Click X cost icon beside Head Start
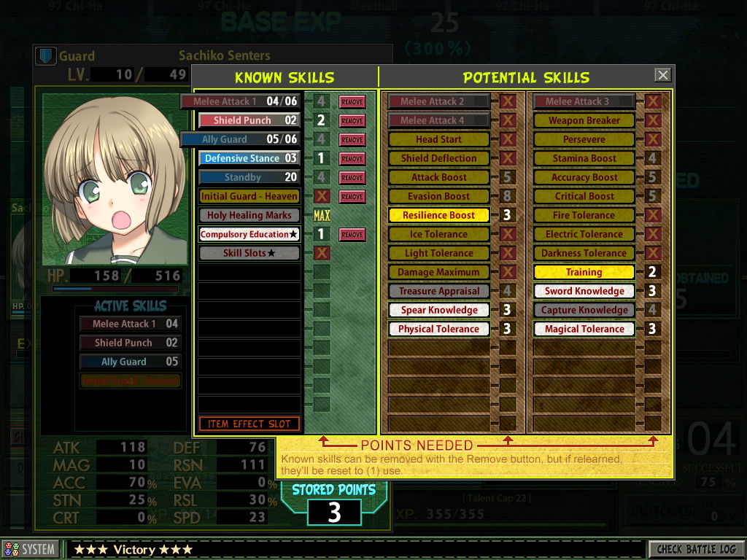747x560 pixels. (x=508, y=139)
